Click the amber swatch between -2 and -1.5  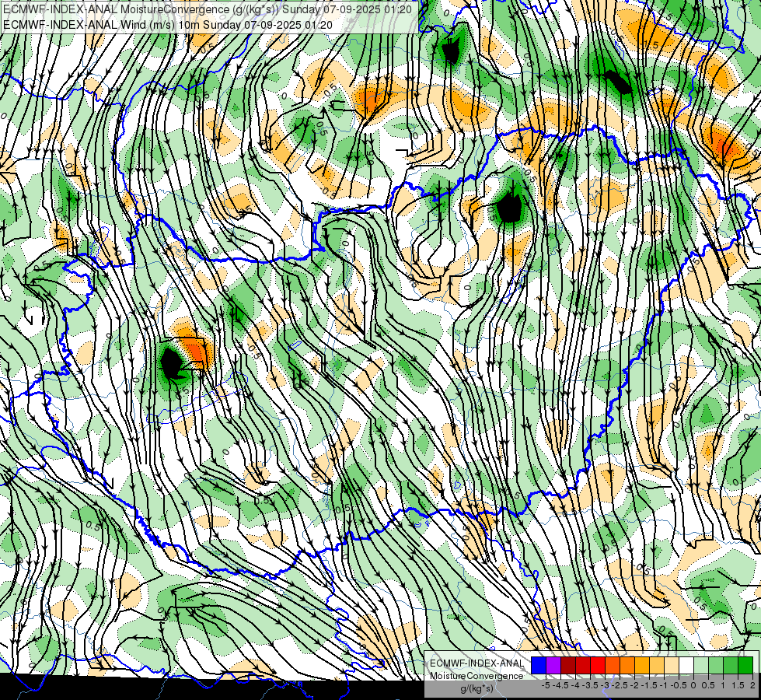click(x=642, y=665)
